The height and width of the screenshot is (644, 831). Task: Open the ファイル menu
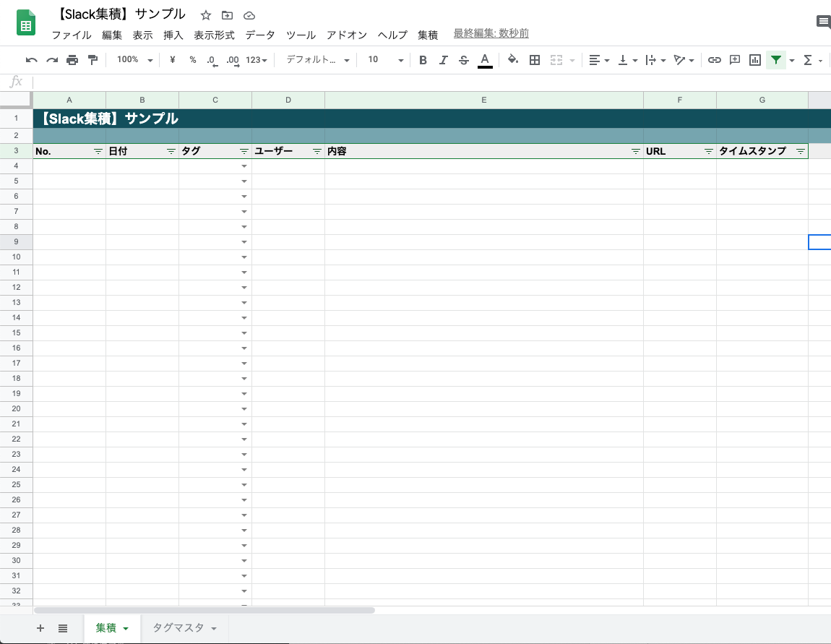coord(72,35)
